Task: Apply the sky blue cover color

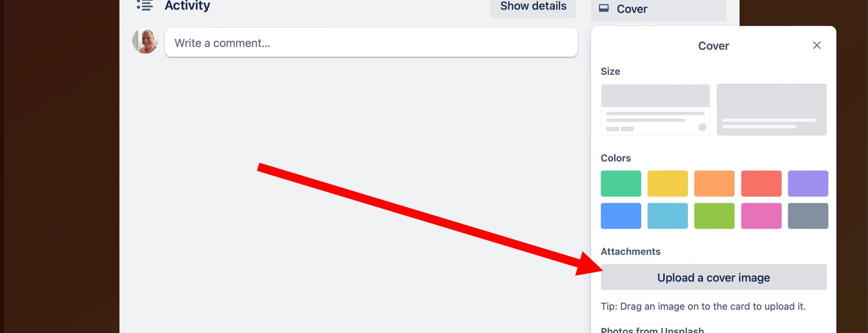Action: (667, 216)
